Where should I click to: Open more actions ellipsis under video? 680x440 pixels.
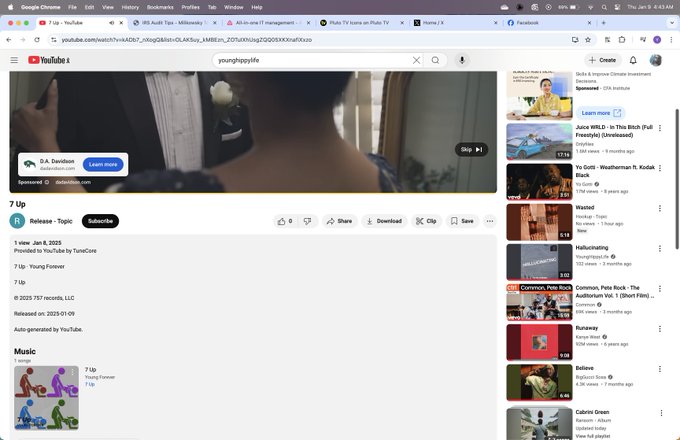(x=490, y=221)
